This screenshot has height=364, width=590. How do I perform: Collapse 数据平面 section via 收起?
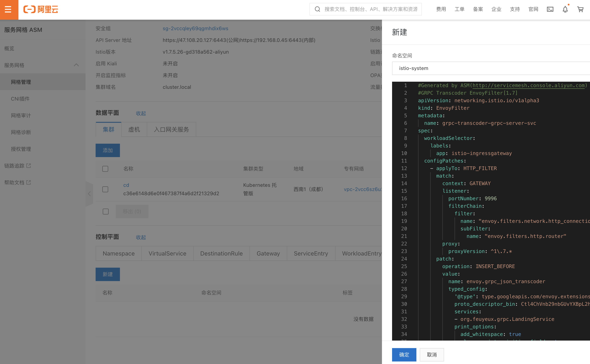tap(141, 113)
